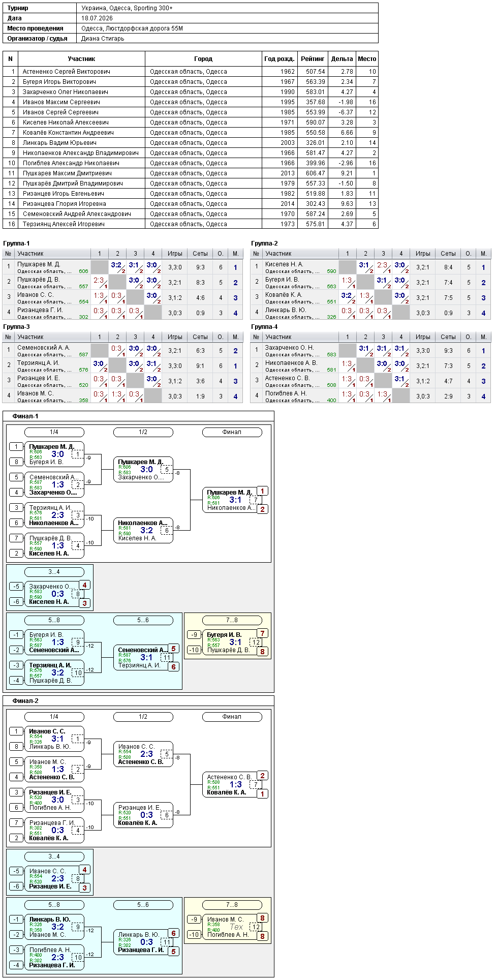Click participant Пушкарев Максим Дмитриевич in the table
This screenshot has width=496, height=980.
(x=67, y=173)
